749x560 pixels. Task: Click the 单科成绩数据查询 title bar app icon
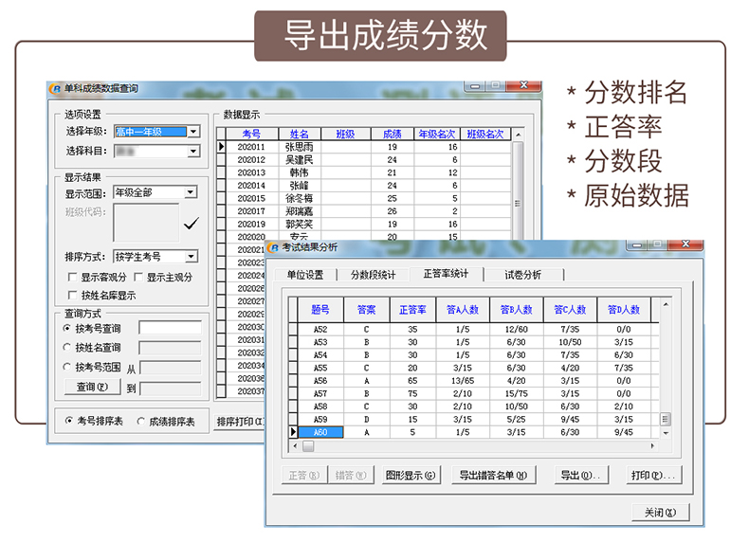pyautogui.click(x=55, y=89)
